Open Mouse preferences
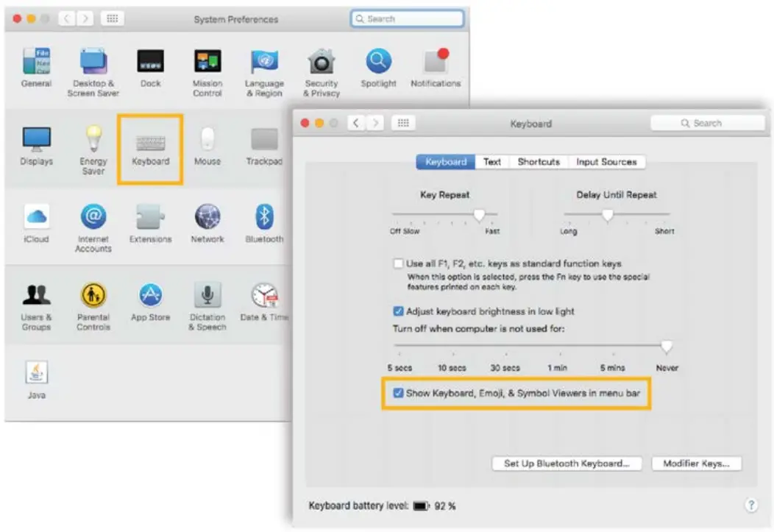The image size is (774, 532). (x=207, y=146)
